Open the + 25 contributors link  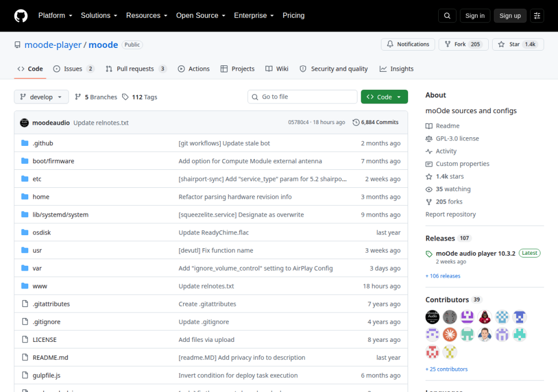[447, 369]
